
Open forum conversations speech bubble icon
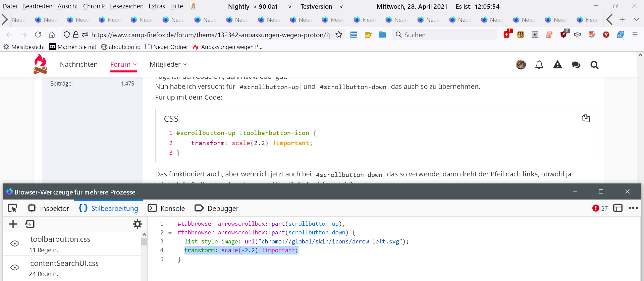576,65
